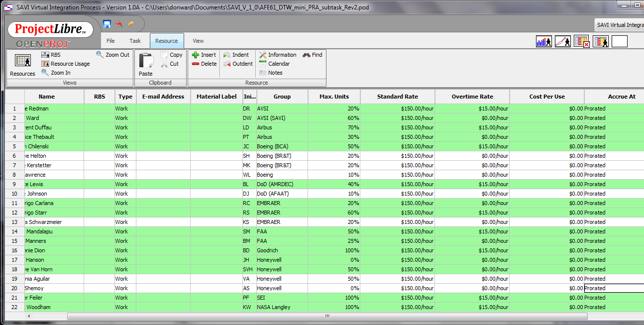Click the Save floppy disk icon
644x325 pixels.
(107, 24)
